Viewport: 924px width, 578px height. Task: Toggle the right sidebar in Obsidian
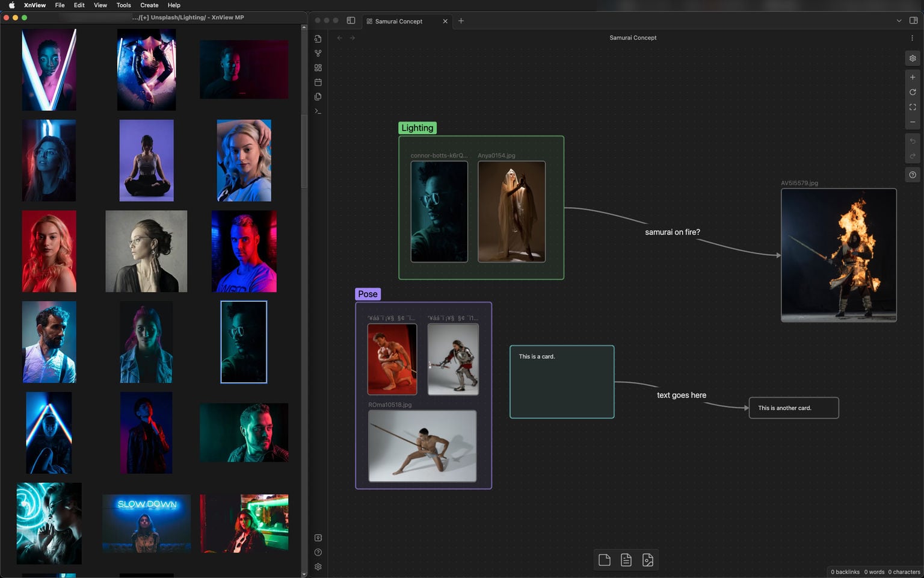point(913,20)
